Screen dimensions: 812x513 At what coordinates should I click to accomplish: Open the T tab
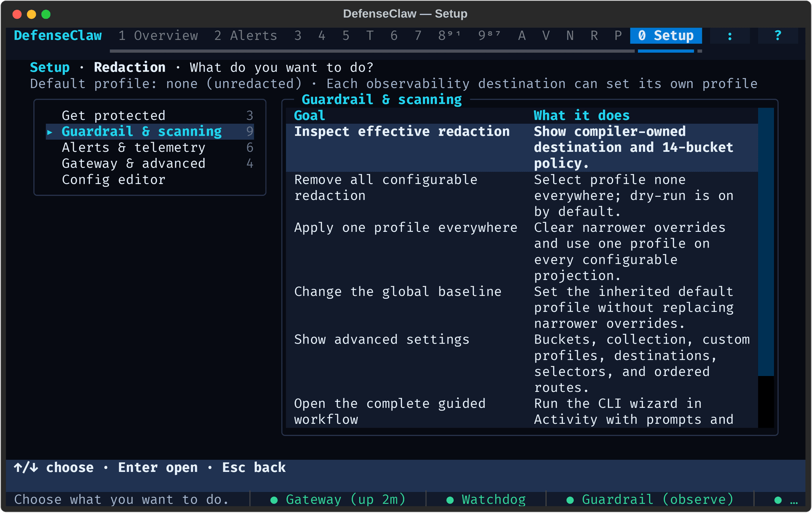[370, 36]
